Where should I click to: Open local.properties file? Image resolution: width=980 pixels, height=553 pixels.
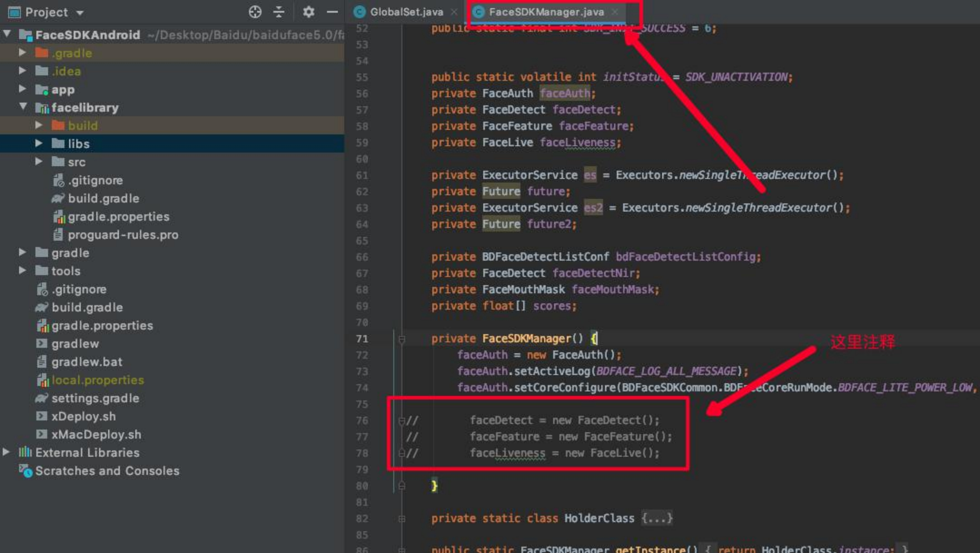click(98, 380)
